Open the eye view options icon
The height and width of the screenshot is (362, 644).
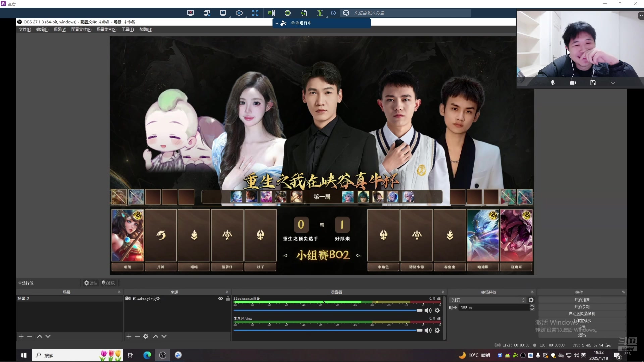[x=239, y=13]
